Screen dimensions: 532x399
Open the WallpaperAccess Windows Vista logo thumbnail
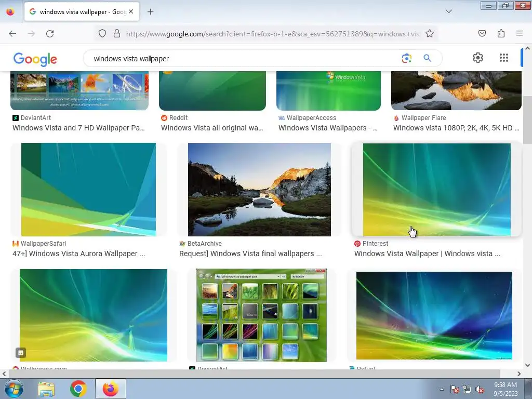click(x=328, y=91)
